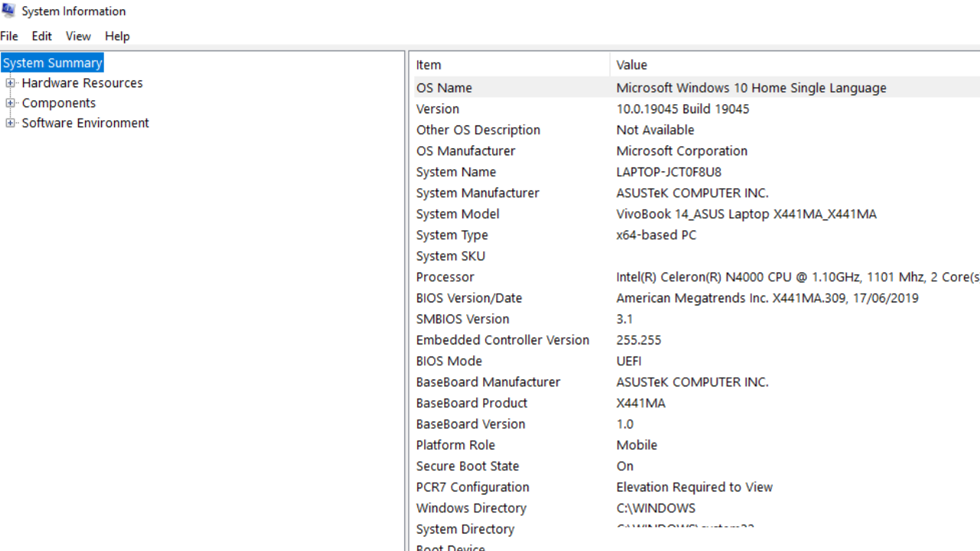
Task: Select the BaseBoard Version row label
Action: coord(471,424)
